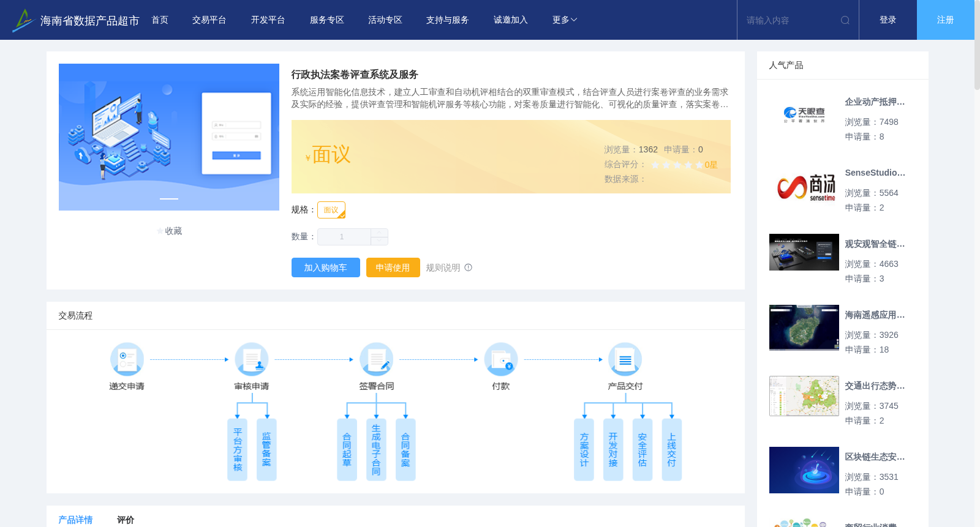Open the 区块链生态安 product thumbnail
Image resolution: width=980 pixels, height=527 pixels.
coord(804,470)
